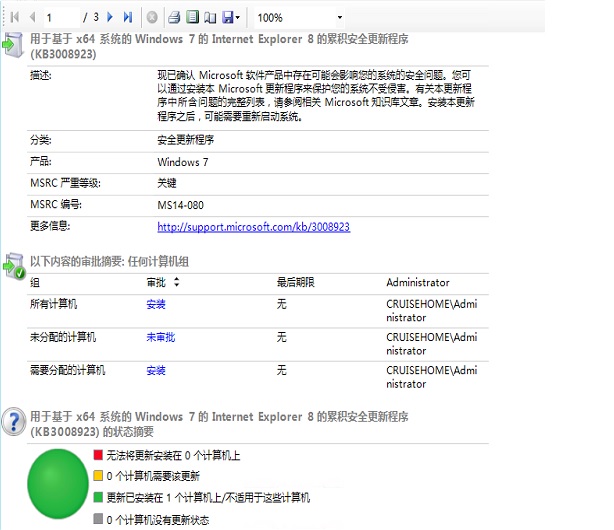
Task: Select the 描述 field label
Action: pyautogui.click(x=41, y=75)
